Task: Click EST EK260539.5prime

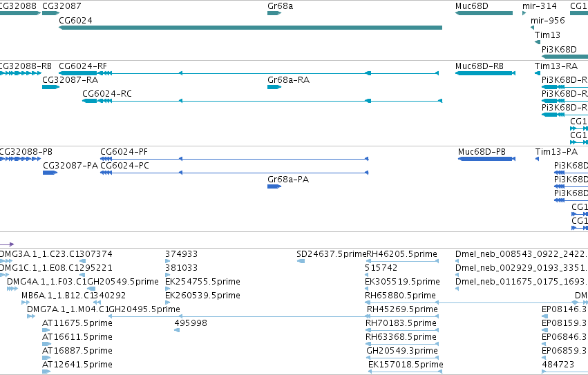Action: tap(167, 302)
